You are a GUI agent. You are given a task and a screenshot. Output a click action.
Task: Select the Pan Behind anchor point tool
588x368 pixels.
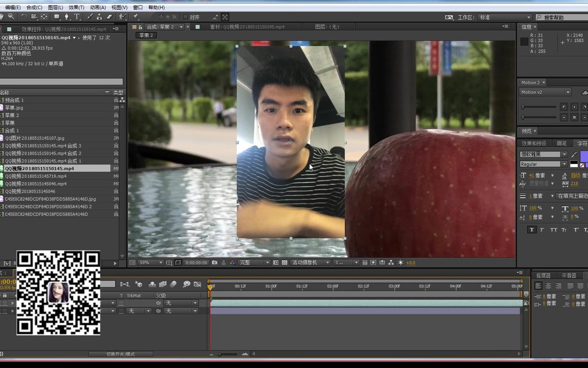[x=44, y=16]
